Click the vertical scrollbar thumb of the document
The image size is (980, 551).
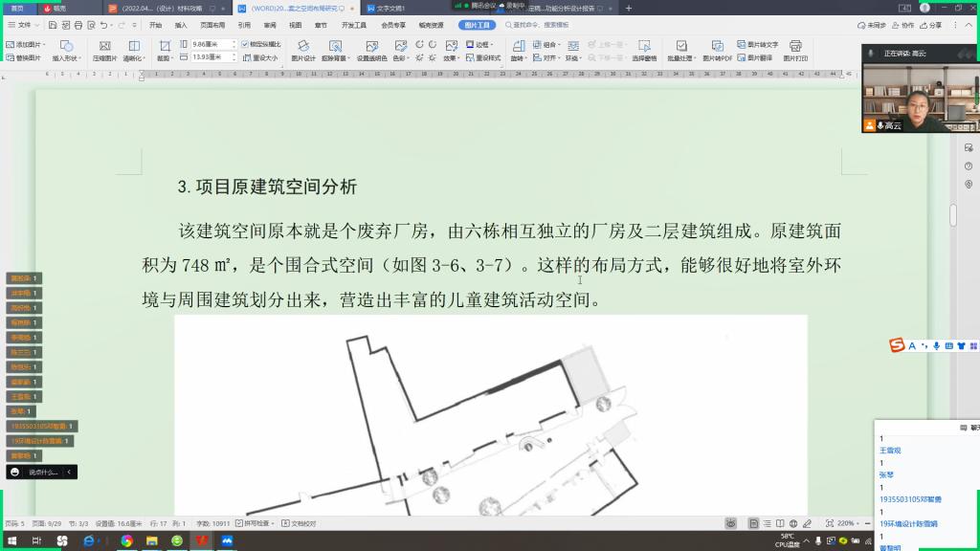coord(953,214)
